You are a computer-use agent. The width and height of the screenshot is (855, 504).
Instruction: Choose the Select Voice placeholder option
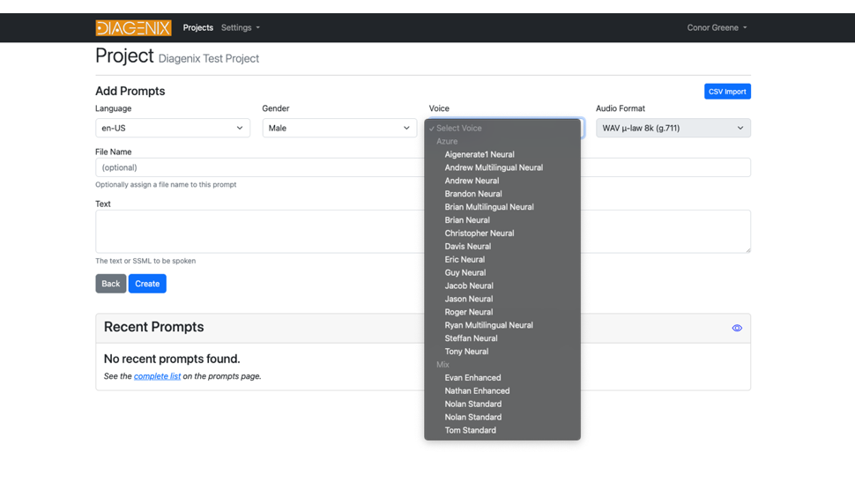[502, 128]
